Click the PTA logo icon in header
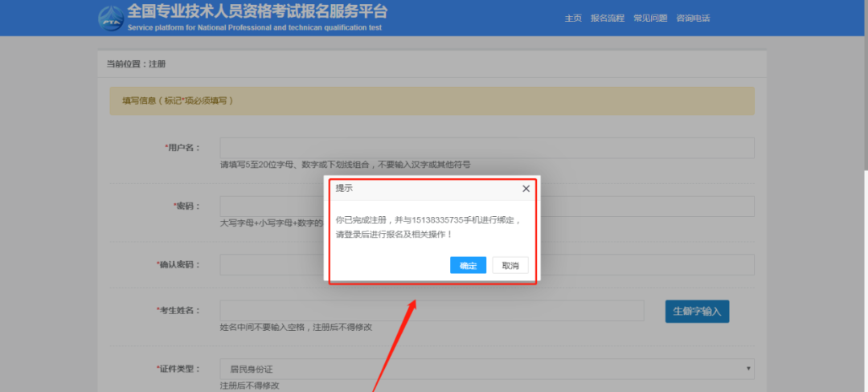The image size is (868, 392). pos(110,18)
